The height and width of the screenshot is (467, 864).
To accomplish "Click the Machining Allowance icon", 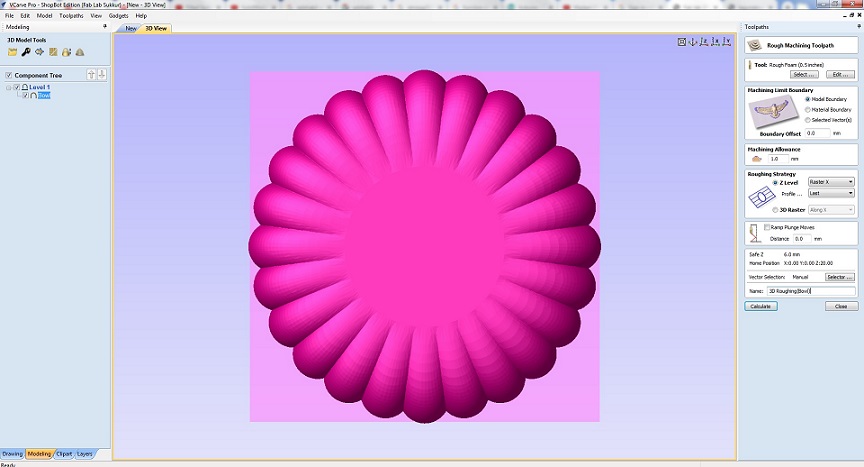I will pos(757,159).
